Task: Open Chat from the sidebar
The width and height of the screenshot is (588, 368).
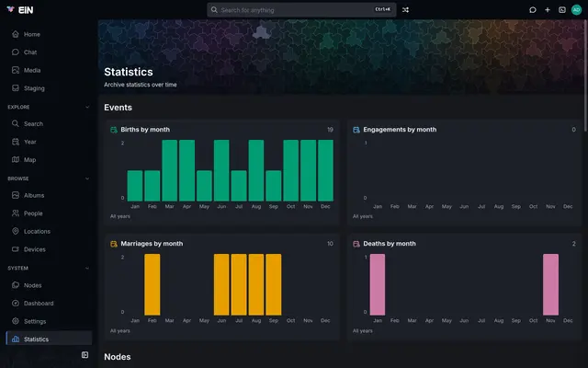Action: pos(49,52)
